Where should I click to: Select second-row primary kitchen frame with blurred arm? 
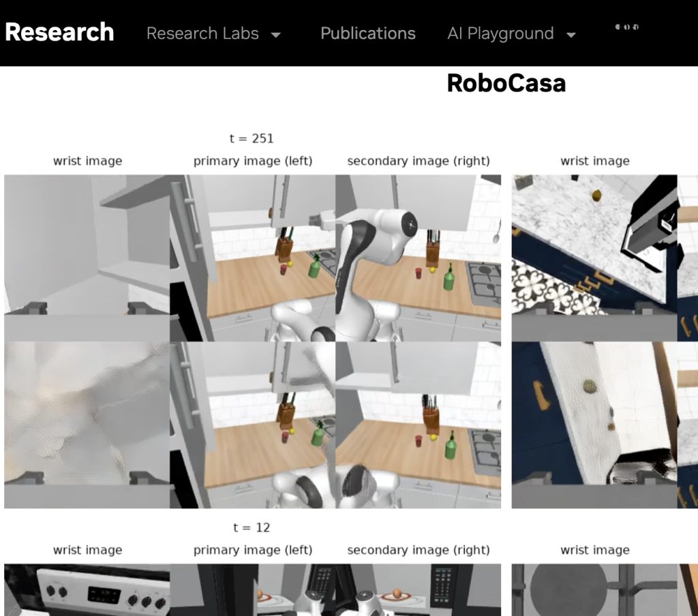point(252,425)
